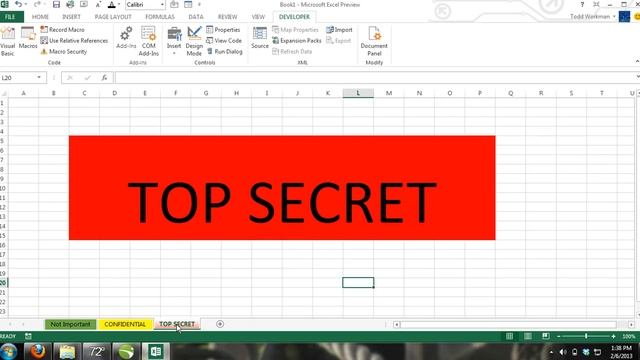Open File Explorer from taskbar
This screenshot has width=640, height=360.
pos(67,351)
